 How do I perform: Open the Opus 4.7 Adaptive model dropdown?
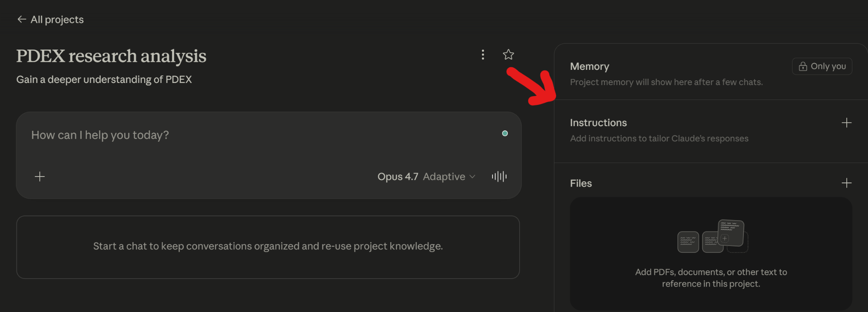click(426, 177)
